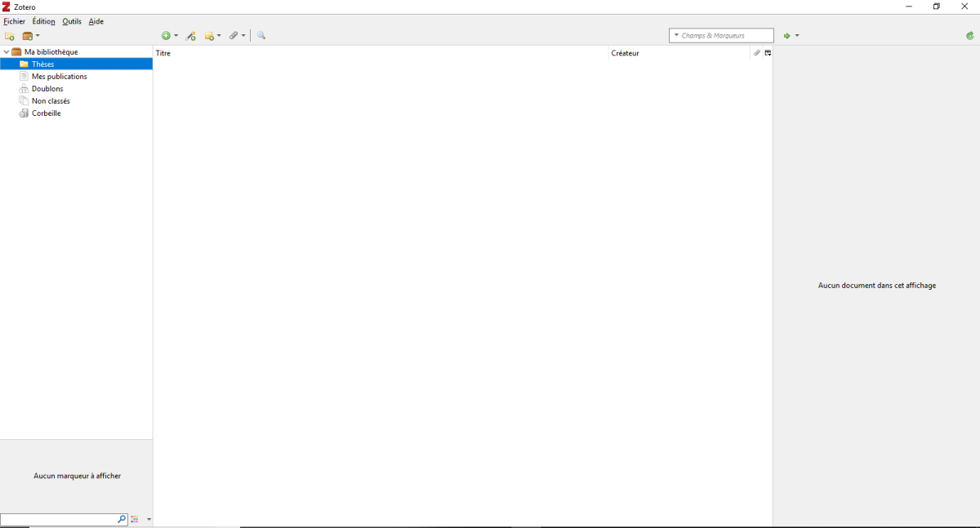This screenshot has width=980, height=528.
Task: Close the Zotero window
Action: [964, 7]
